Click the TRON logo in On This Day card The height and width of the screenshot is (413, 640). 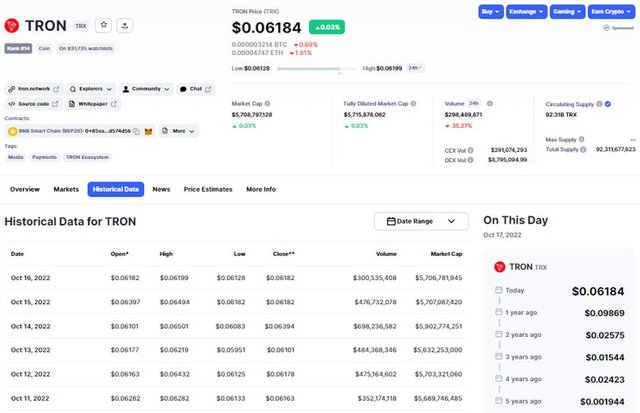click(x=500, y=267)
